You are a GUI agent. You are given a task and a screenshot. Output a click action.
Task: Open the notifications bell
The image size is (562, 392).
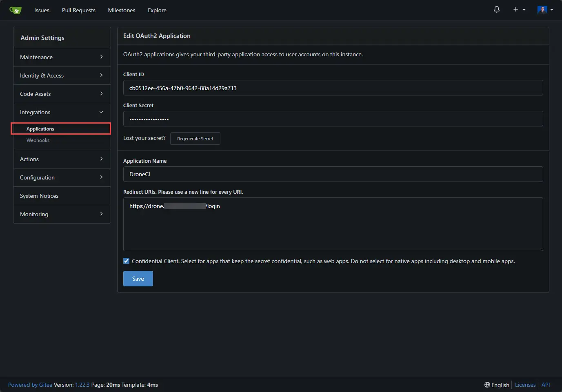click(497, 9)
